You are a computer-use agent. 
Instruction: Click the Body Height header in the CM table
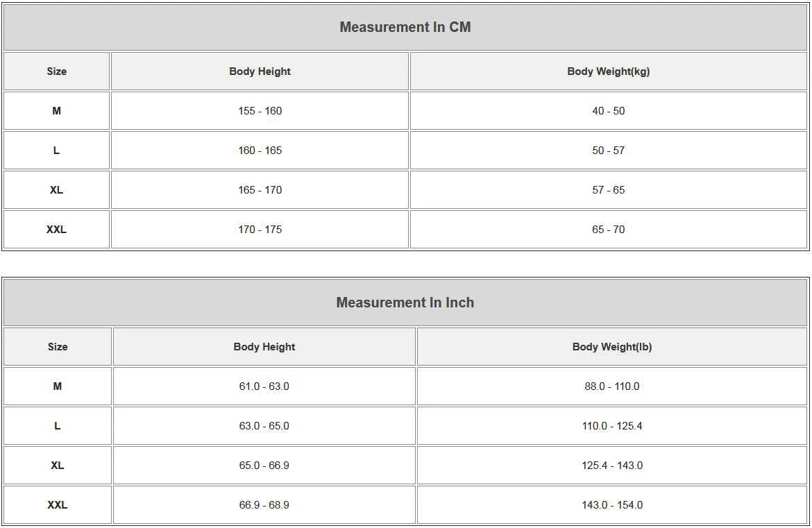[x=260, y=71]
